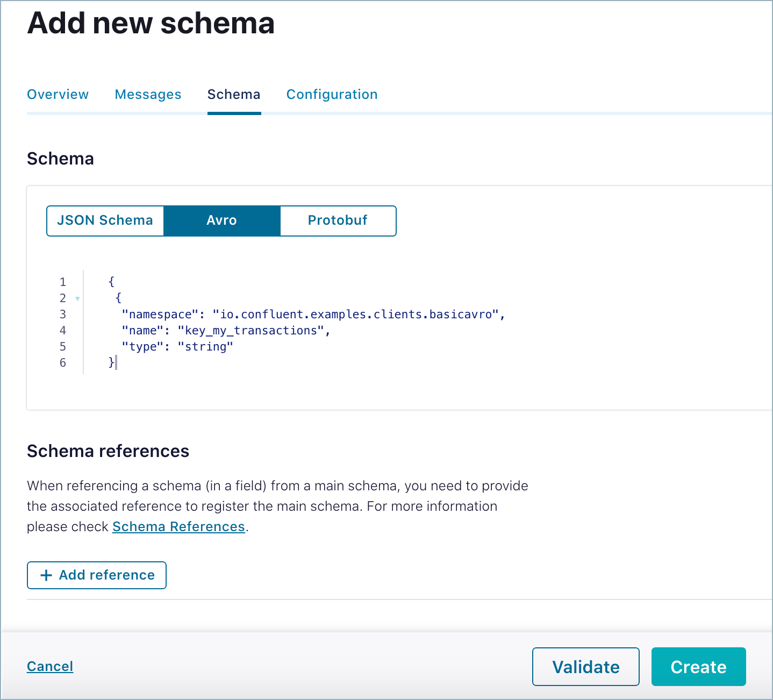Click line number 5 in the gutter
The width and height of the screenshot is (773, 700).
(x=63, y=347)
